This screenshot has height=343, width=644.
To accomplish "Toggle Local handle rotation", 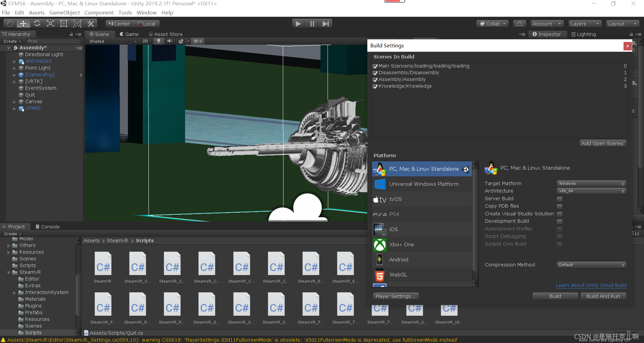I will click(x=146, y=24).
